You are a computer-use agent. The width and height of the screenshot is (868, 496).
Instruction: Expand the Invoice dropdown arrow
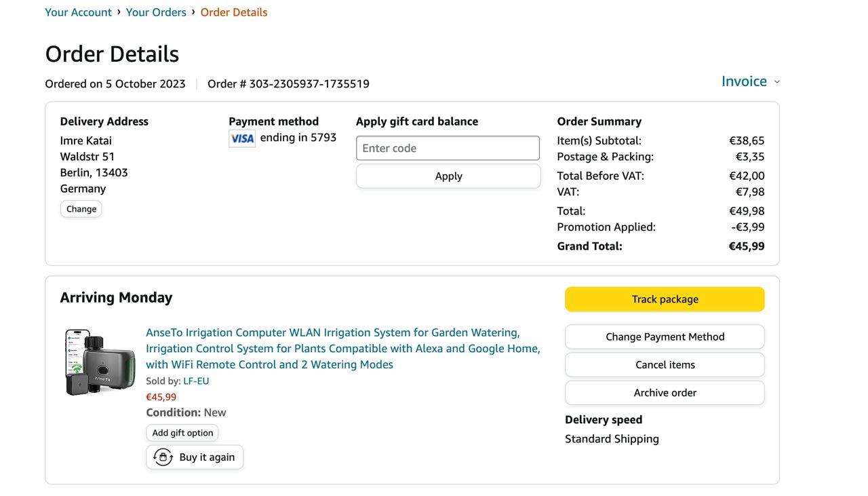(777, 82)
